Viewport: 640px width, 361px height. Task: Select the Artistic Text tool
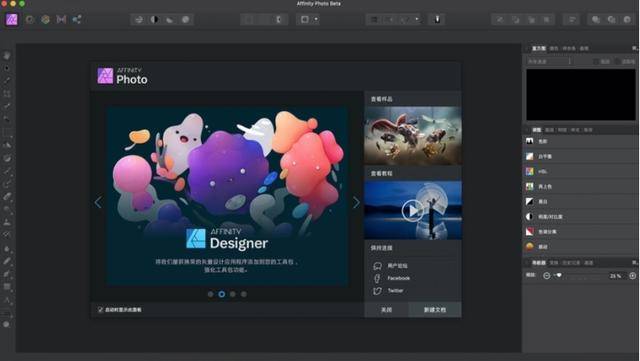(7, 300)
